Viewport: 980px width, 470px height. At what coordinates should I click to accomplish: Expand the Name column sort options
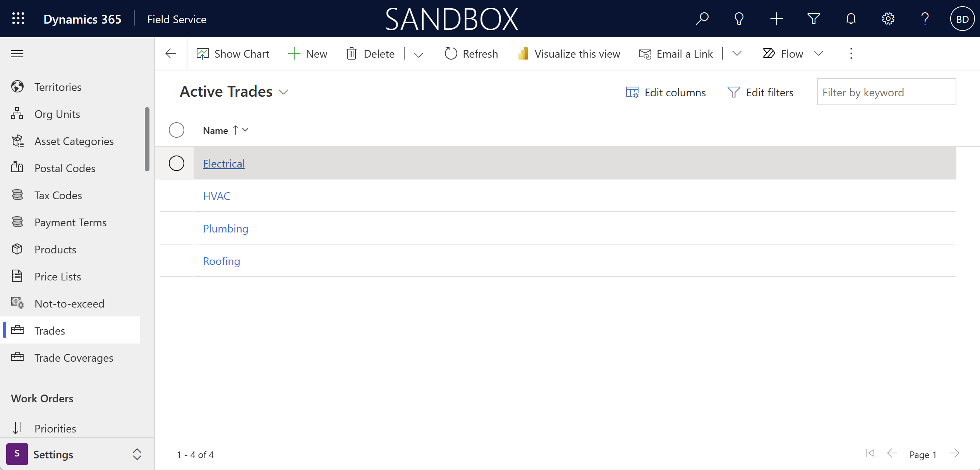(245, 130)
